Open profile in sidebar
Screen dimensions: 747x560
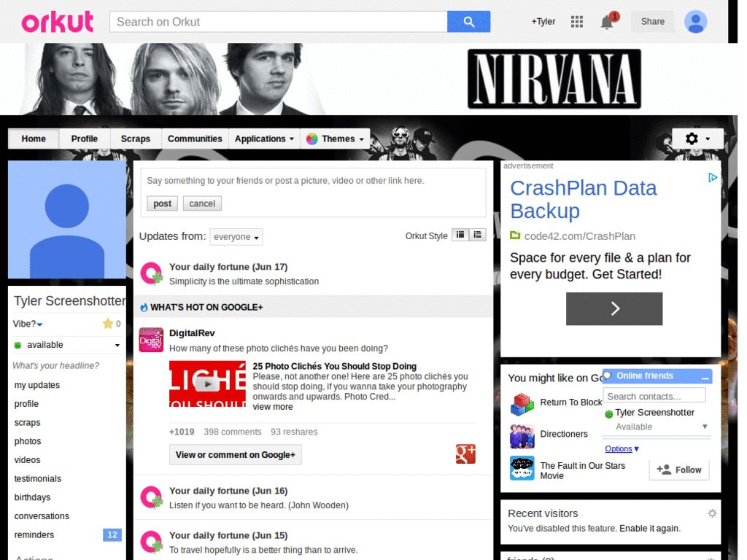click(26, 404)
